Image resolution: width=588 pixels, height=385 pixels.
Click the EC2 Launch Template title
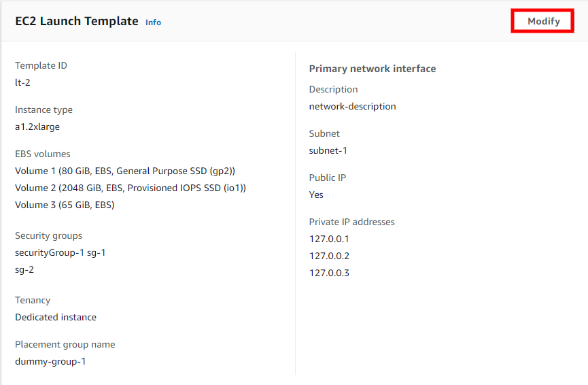pos(77,21)
